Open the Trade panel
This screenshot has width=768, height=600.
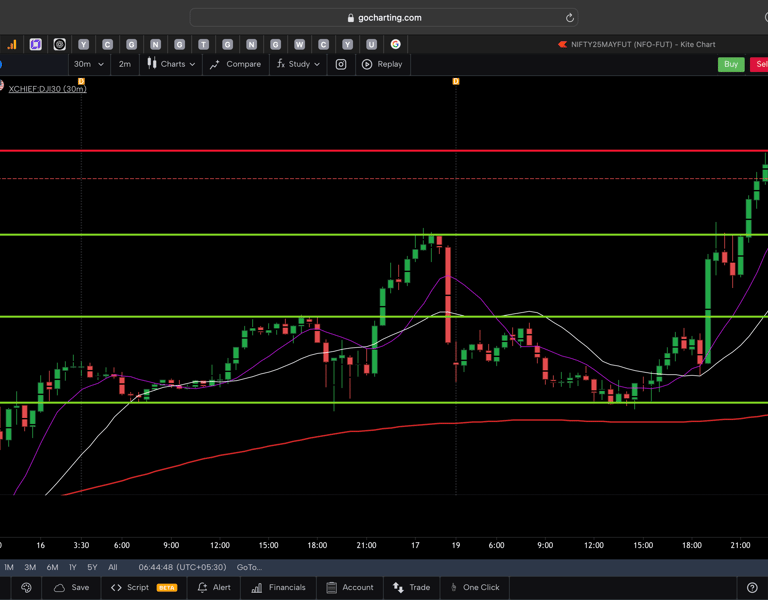pos(411,588)
